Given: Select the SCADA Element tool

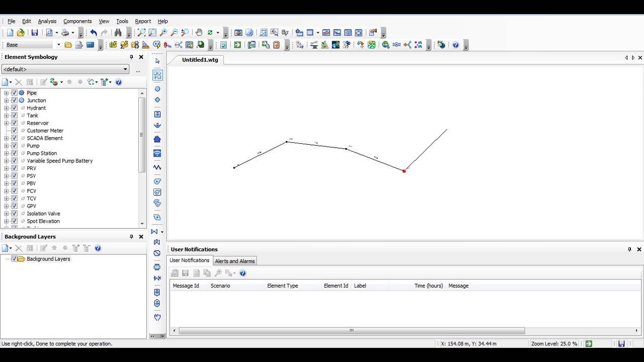Looking at the screenshot, I should pos(157,153).
